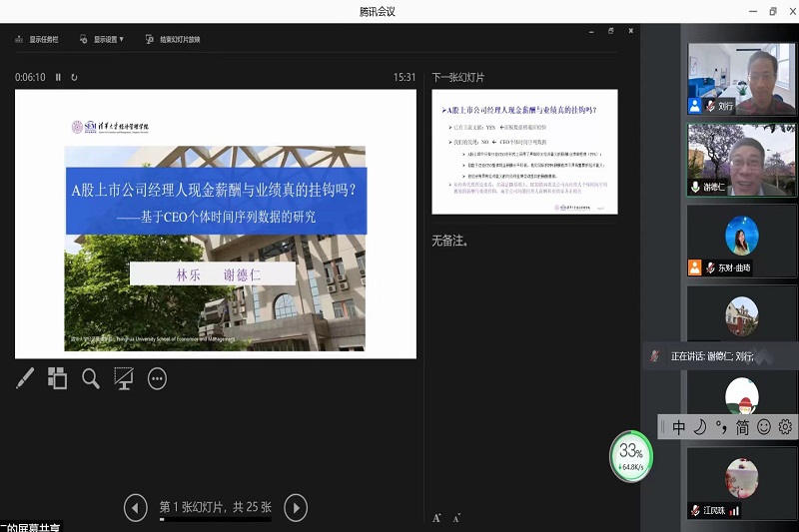Switch simplified/traditional 简 in IME bar

point(742,427)
